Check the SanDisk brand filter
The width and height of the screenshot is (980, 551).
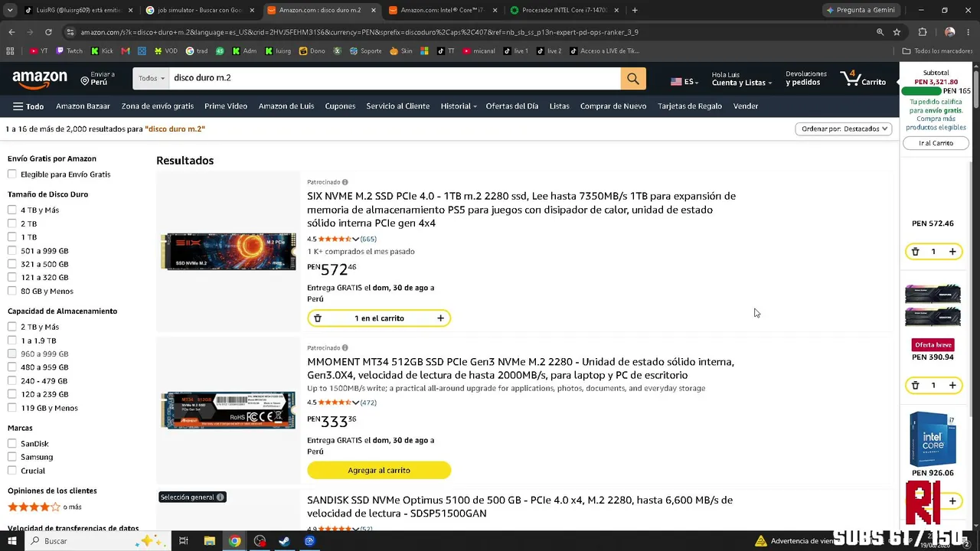[12, 444]
